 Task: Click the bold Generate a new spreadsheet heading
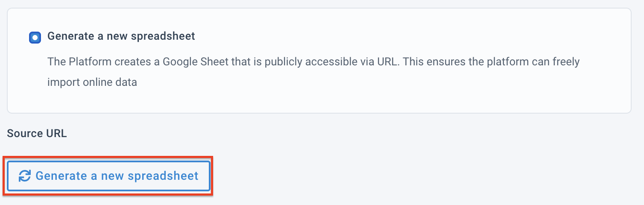click(x=121, y=36)
